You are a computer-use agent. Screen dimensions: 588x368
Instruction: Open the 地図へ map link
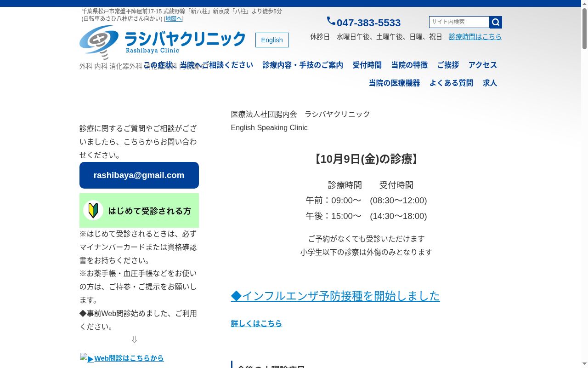click(x=174, y=19)
